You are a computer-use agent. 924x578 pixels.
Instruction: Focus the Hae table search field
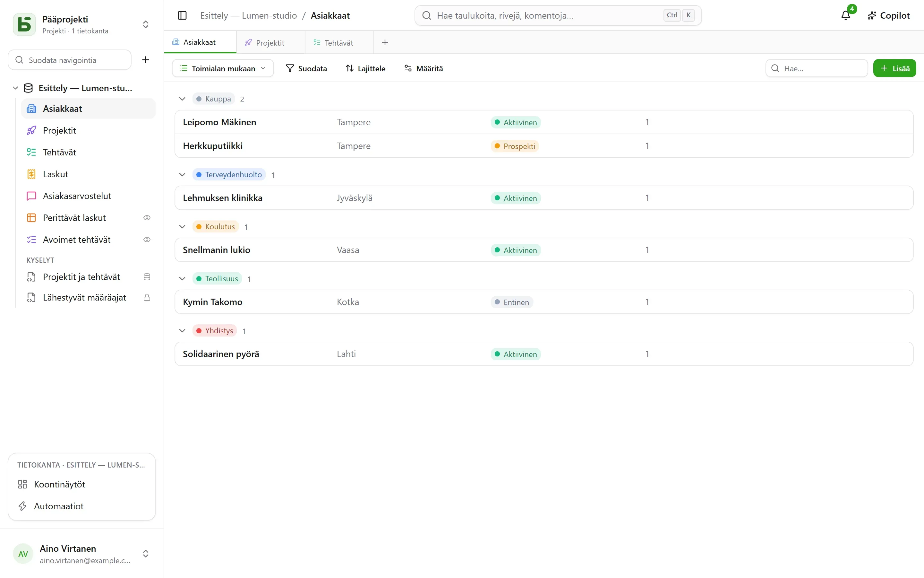click(817, 68)
